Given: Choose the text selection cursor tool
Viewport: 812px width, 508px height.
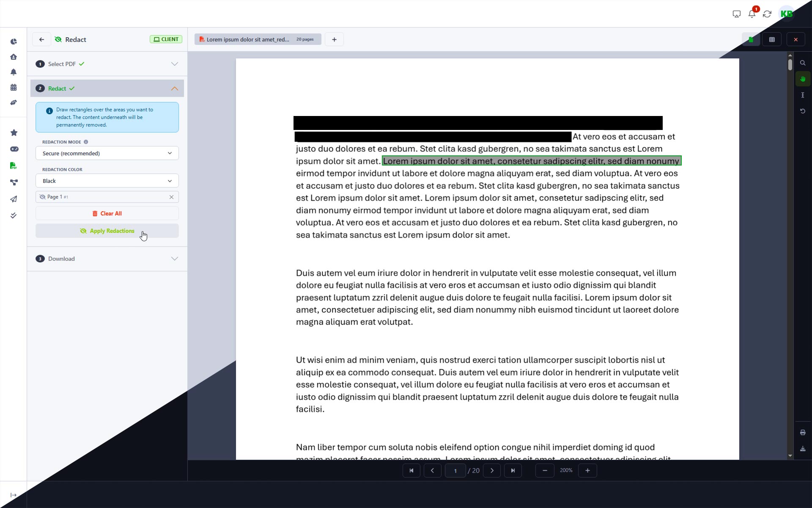Looking at the screenshot, I should point(803,95).
